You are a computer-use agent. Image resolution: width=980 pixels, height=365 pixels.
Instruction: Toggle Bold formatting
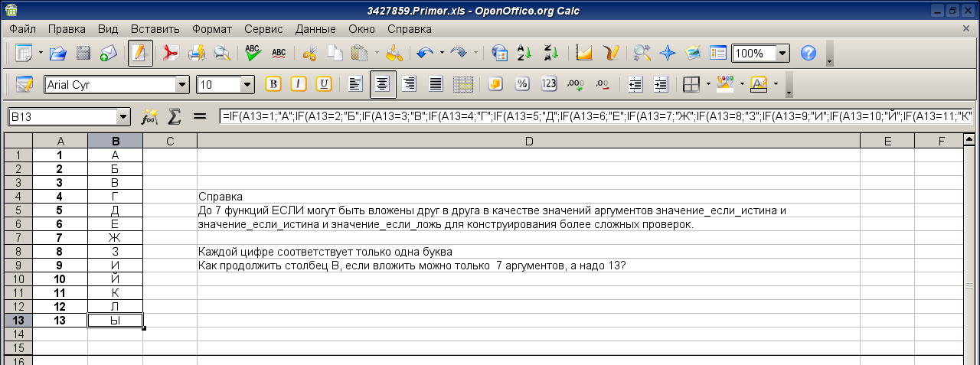point(273,84)
